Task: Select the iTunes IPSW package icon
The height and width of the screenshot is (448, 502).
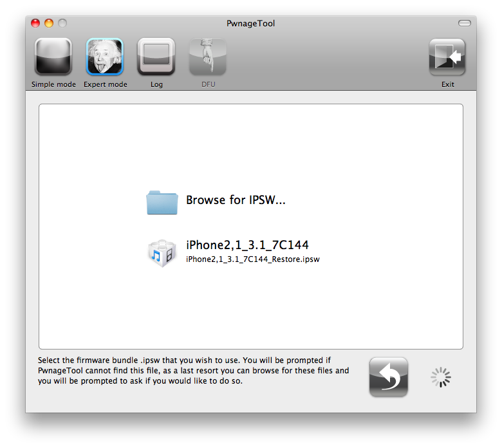Action: pyautogui.click(x=162, y=252)
